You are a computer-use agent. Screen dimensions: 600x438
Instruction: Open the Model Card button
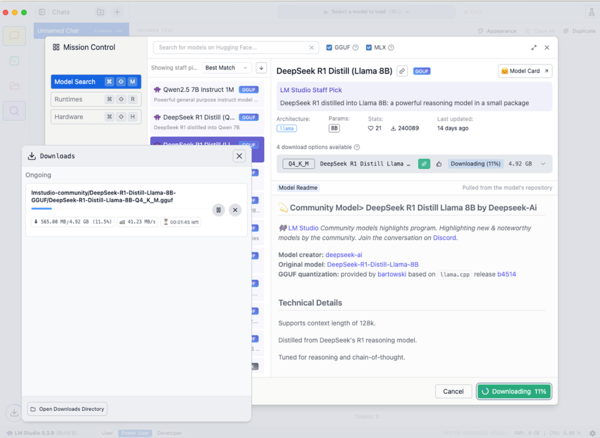525,71
